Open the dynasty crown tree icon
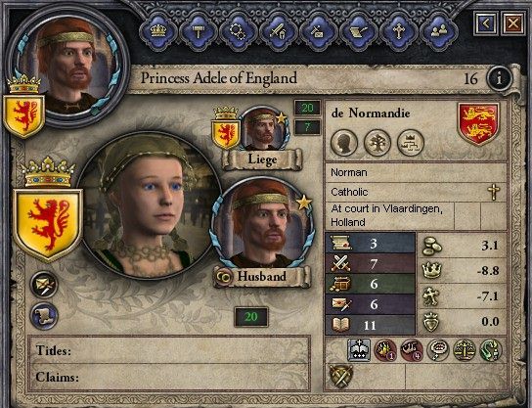 pos(411,143)
